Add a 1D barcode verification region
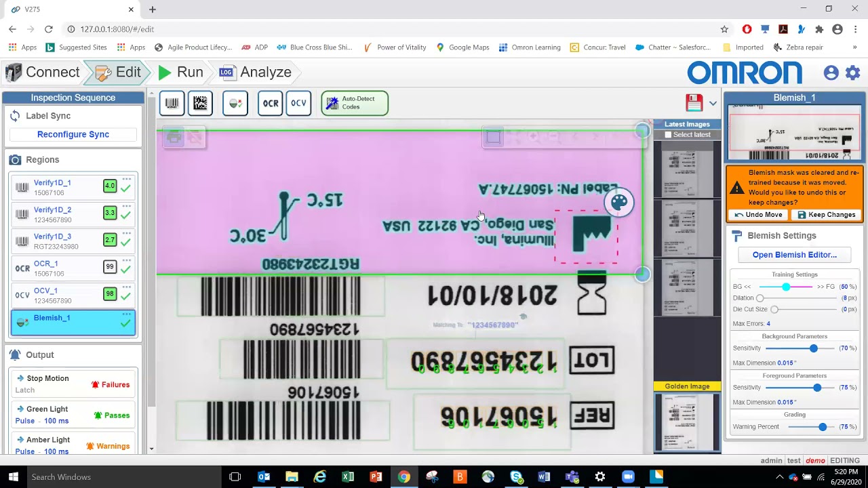This screenshot has height=488, width=868. [x=172, y=103]
